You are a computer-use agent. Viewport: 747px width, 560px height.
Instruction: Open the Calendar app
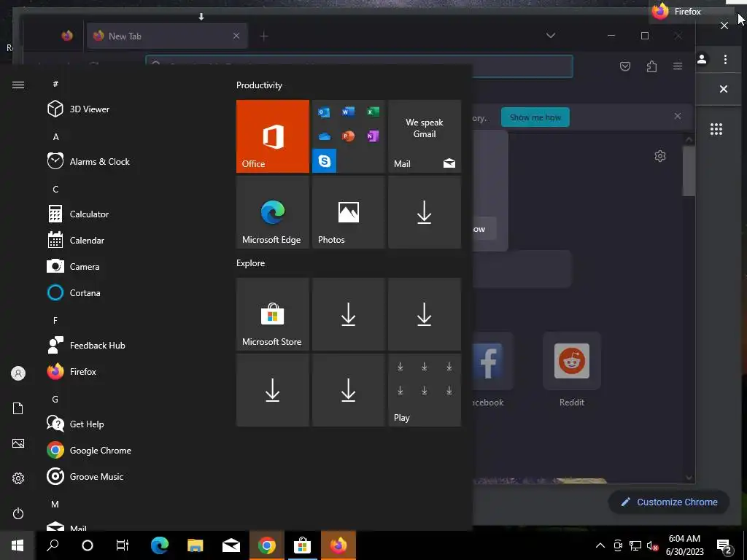[x=76, y=241]
